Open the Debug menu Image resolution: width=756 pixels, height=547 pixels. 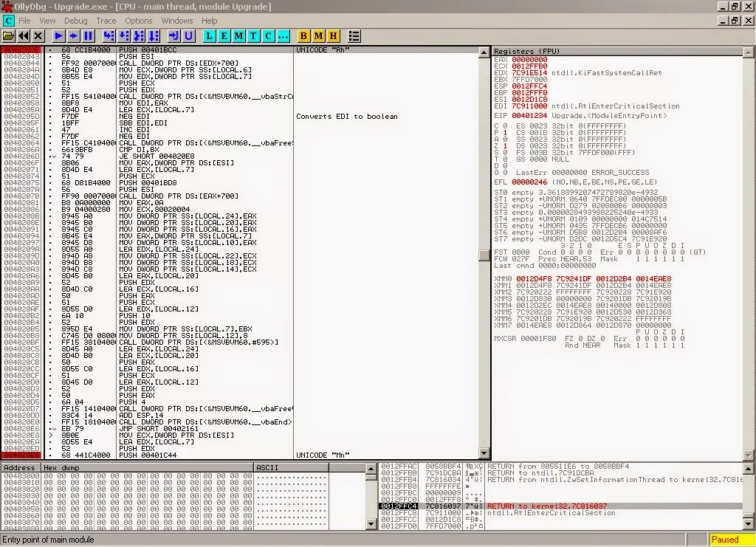(x=76, y=21)
